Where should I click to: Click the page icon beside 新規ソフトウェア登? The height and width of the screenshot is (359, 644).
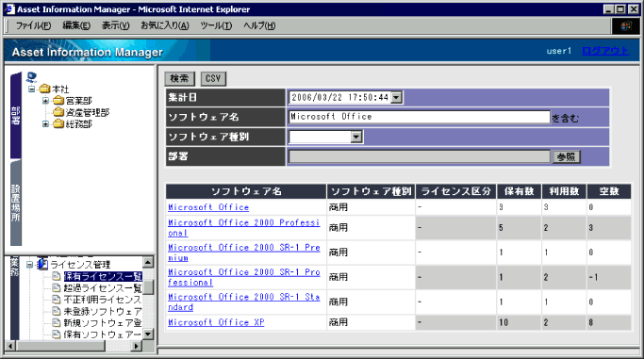(57, 323)
